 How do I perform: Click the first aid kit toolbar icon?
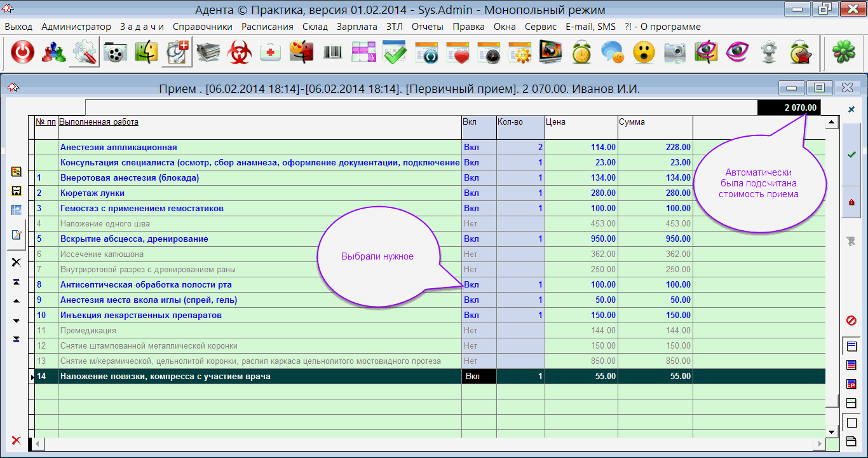(271, 53)
